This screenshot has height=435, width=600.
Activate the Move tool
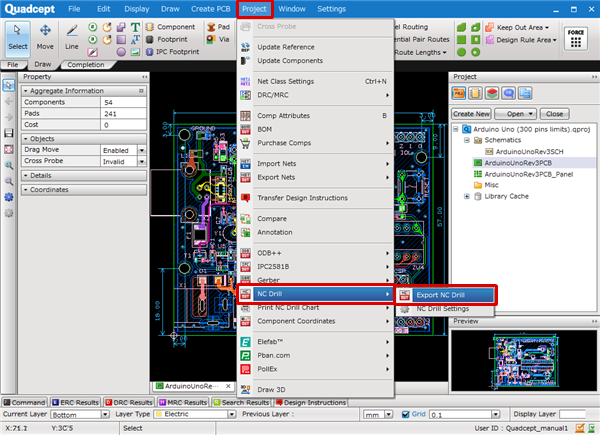pos(45,39)
